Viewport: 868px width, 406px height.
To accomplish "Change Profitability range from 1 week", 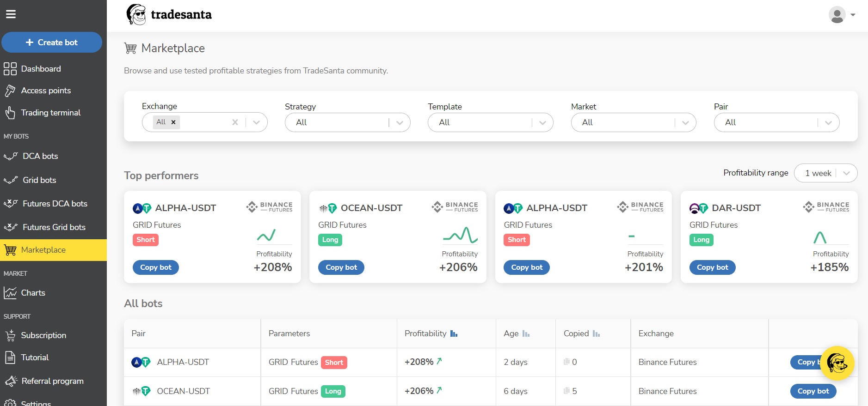I will coord(825,173).
